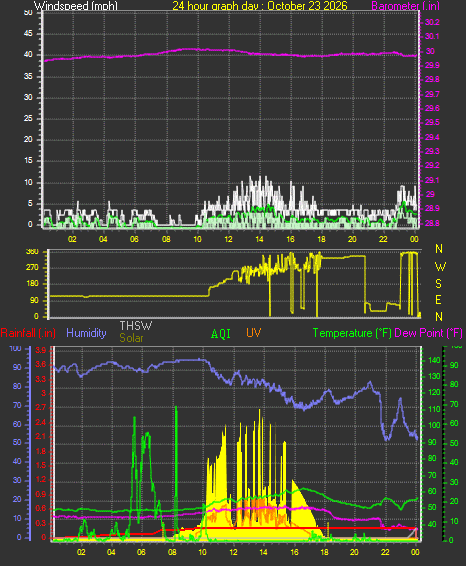466x566 pixels.
Task: Click the '120' temperature axis value
Action: click(x=434, y=392)
